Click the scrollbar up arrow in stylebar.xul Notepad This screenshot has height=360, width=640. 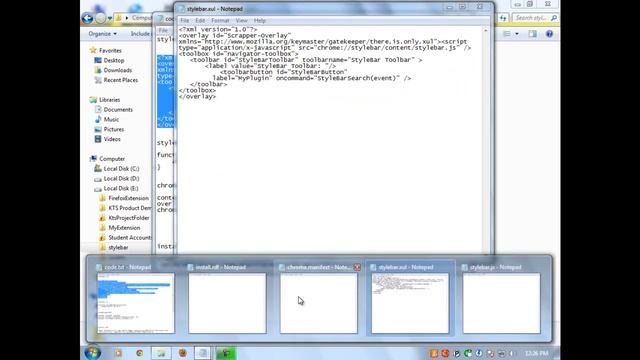point(485,31)
